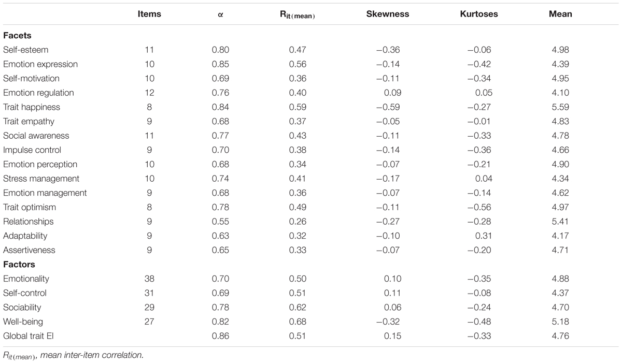Click the Items column header
Screen dimensions: 622x364
click(149, 14)
